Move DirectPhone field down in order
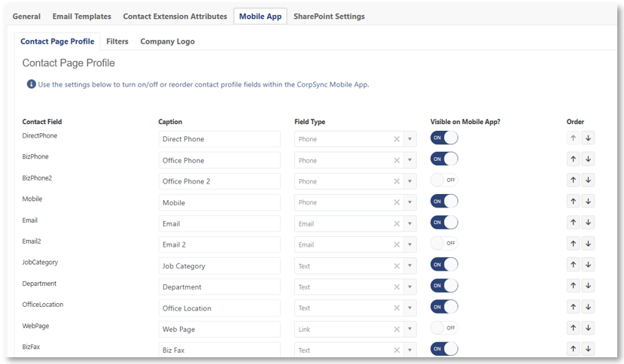Viewport: 624px width, 364px height. pyautogui.click(x=588, y=138)
